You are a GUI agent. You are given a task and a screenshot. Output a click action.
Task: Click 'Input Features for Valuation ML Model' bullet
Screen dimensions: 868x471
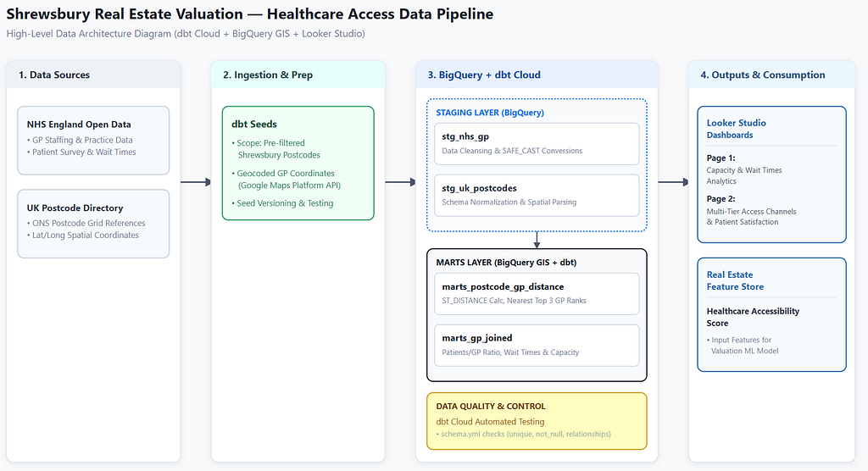[x=743, y=346]
